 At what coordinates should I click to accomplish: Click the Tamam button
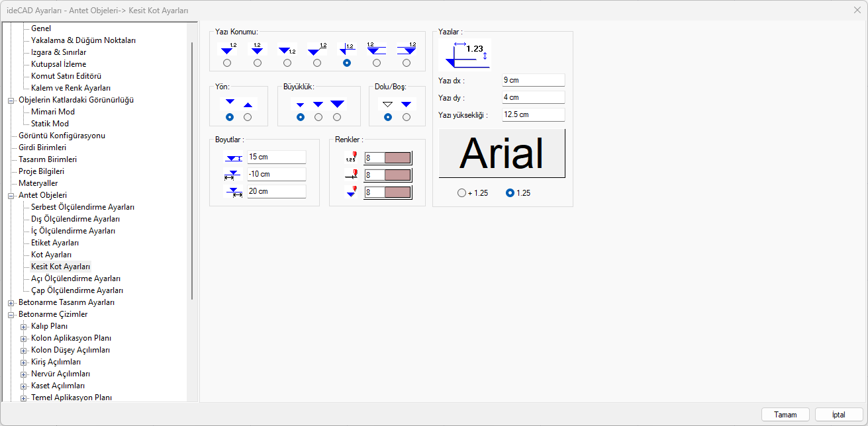pos(785,415)
